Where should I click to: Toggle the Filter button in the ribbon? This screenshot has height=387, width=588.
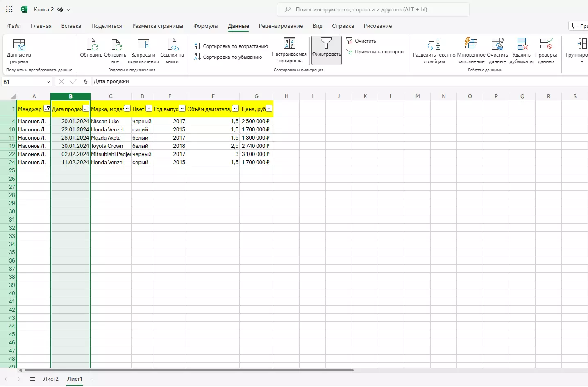coord(326,49)
